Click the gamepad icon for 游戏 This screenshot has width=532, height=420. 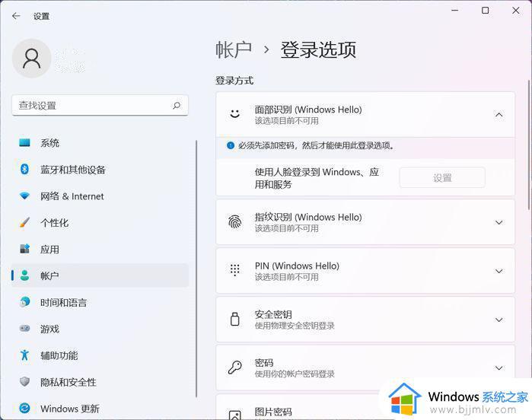(24, 329)
